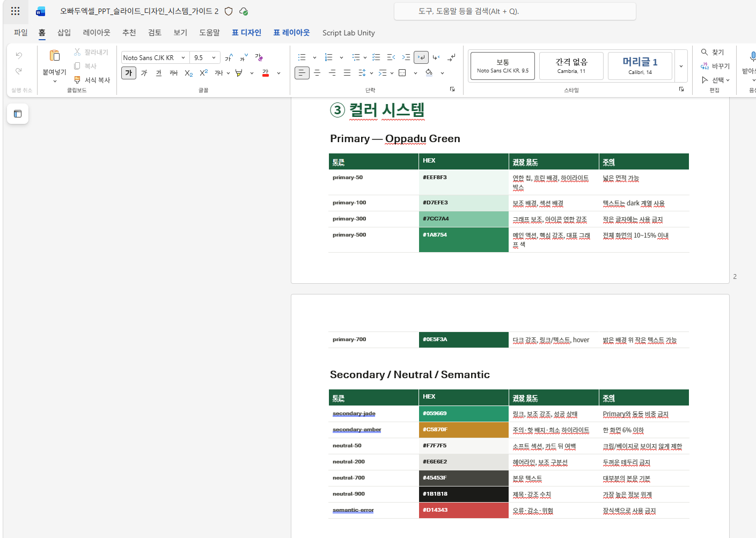This screenshot has height=538, width=756.
Task: Increase the paragraph indent
Action: coord(406,57)
